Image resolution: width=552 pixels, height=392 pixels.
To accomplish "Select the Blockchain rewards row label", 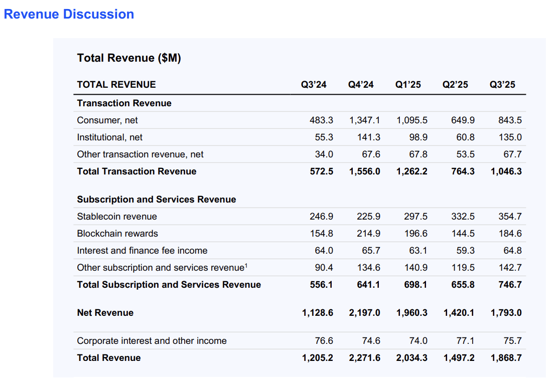I will [117, 234].
